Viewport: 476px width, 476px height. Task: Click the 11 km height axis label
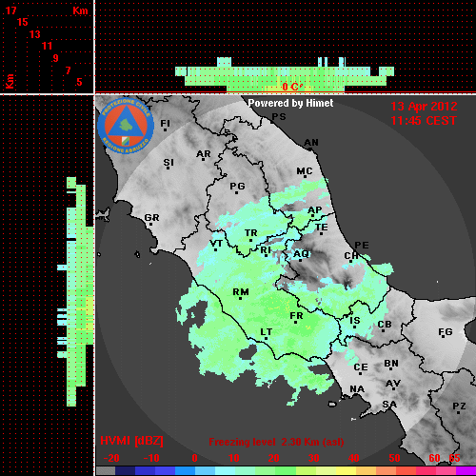pos(47,46)
